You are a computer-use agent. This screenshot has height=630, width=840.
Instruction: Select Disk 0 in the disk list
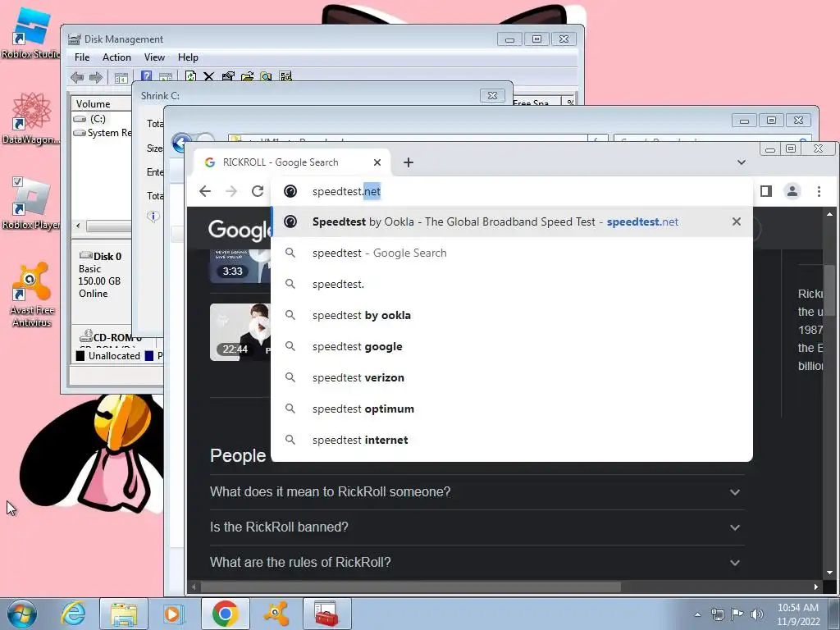tap(102, 274)
